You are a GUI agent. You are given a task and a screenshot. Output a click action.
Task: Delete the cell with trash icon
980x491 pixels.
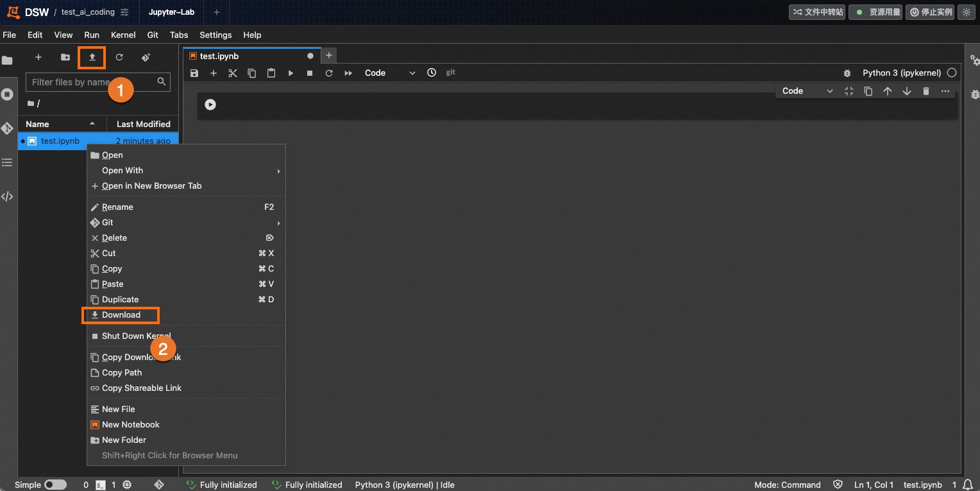(926, 91)
